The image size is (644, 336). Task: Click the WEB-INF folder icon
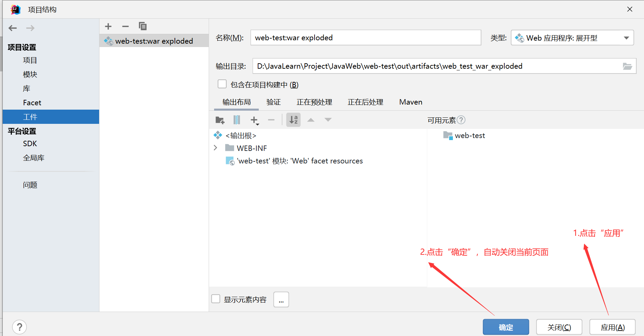click(230, 148)
